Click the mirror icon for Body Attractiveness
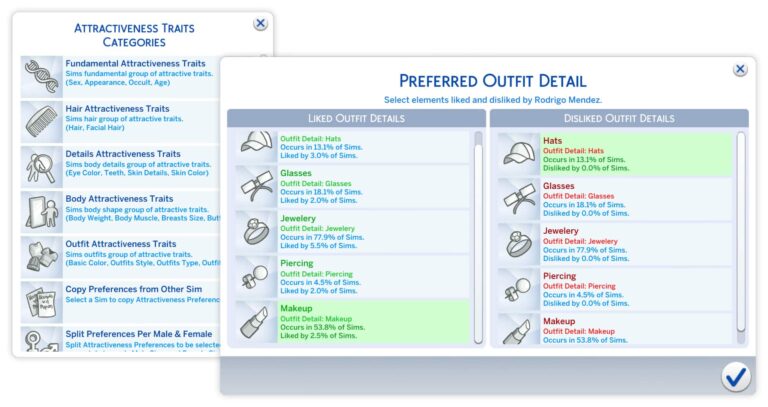This screenshot has height=407, width=768. coord(42,212)
